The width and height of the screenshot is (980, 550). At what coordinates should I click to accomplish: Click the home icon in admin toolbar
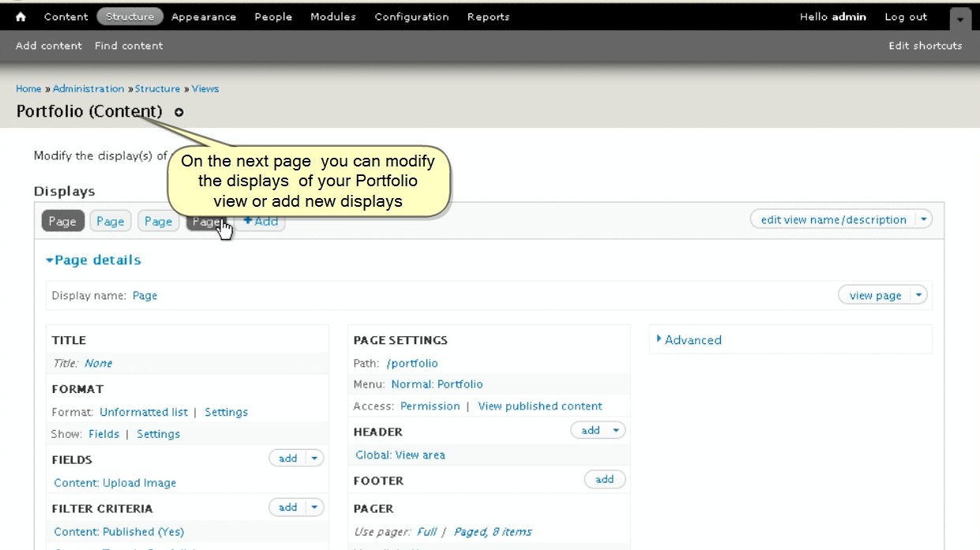point(21,17)
